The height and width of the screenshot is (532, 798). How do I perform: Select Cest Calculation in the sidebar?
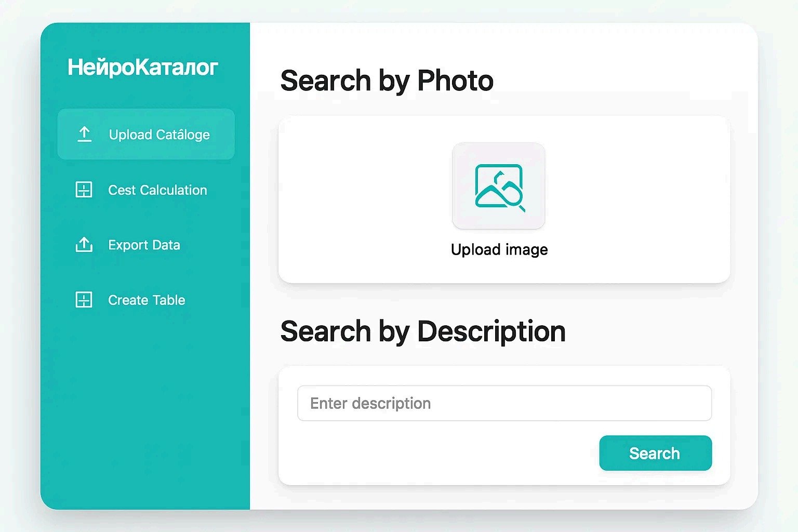tap(157, 190)
